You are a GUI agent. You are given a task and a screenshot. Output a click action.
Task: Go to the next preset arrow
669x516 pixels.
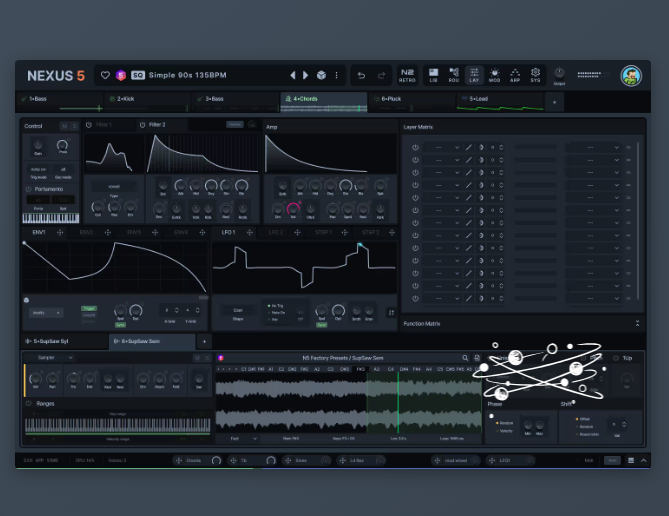click(306, 75)
